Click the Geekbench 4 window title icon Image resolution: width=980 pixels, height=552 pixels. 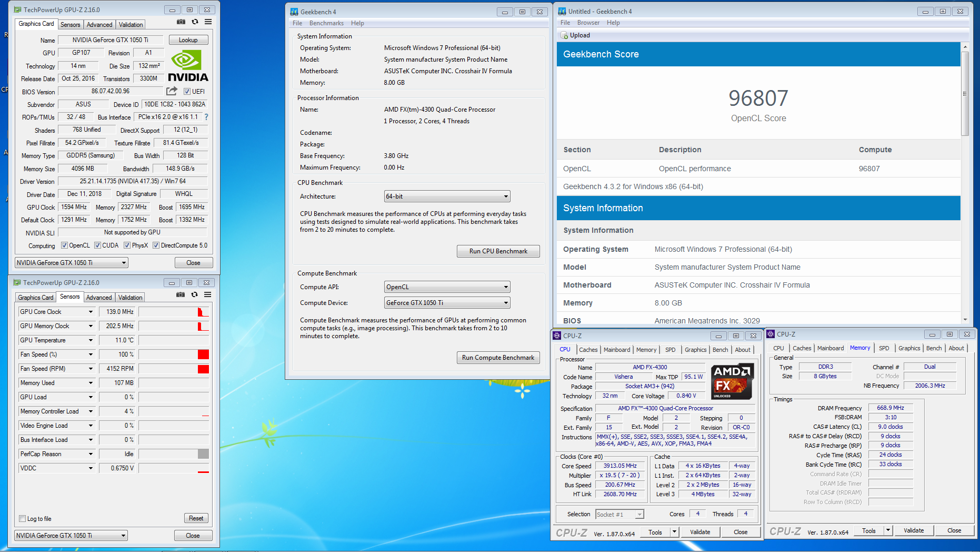click(x=294, y=12)
